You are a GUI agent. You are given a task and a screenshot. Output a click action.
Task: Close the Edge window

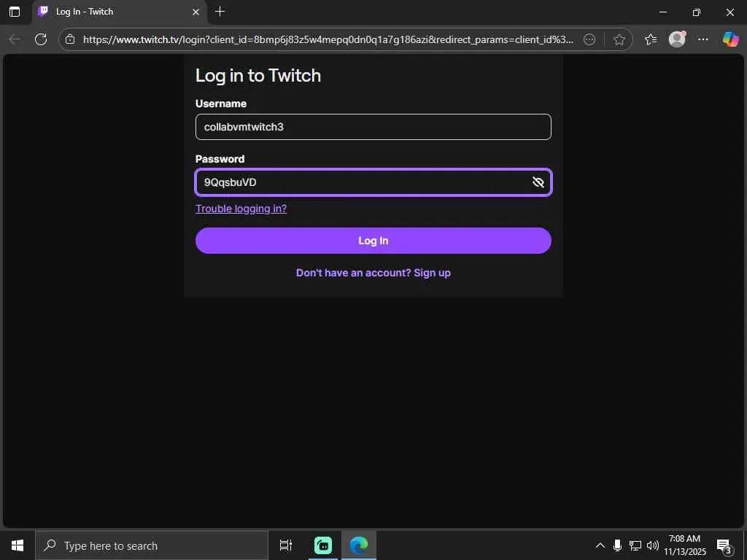point(729,12)
